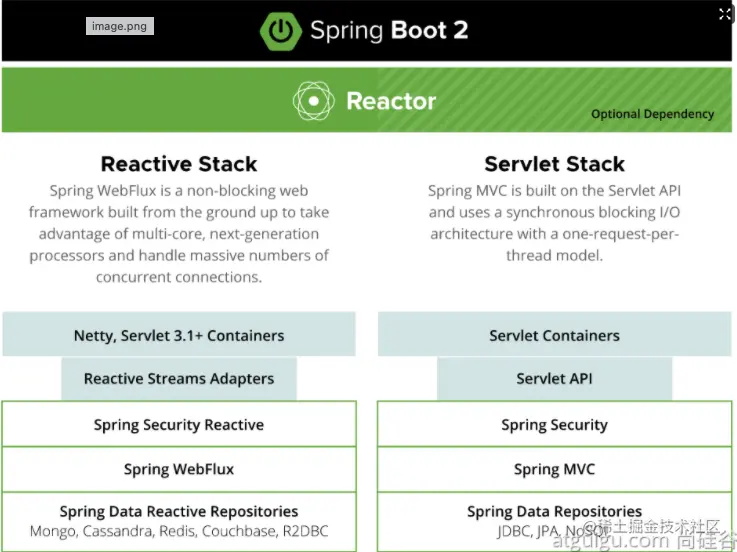Select the 'Servlet Containers' box
Image resolution: width=737 pixels, height=552 pixels.
pyautogui.click(x=555, y=334)
